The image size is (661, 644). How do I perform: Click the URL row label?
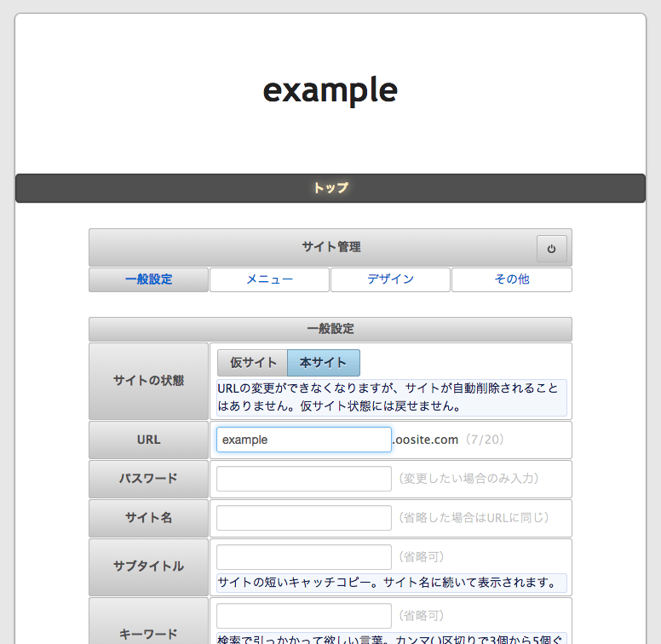coord(148,440)
